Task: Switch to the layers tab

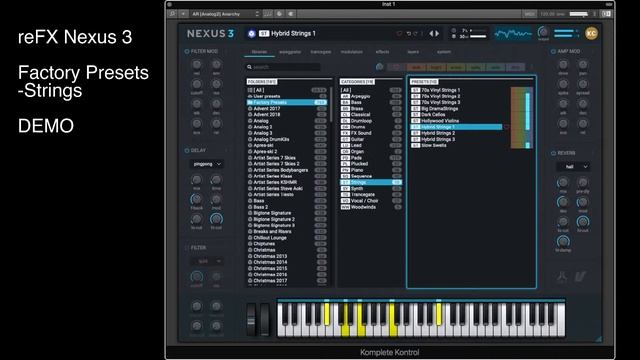Action: [x=413, y=52]
